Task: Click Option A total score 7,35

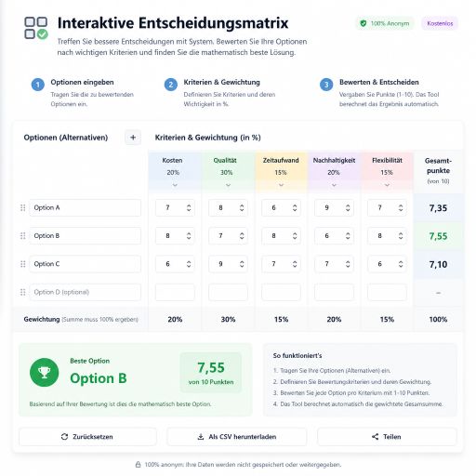Action: click(438, 208)
